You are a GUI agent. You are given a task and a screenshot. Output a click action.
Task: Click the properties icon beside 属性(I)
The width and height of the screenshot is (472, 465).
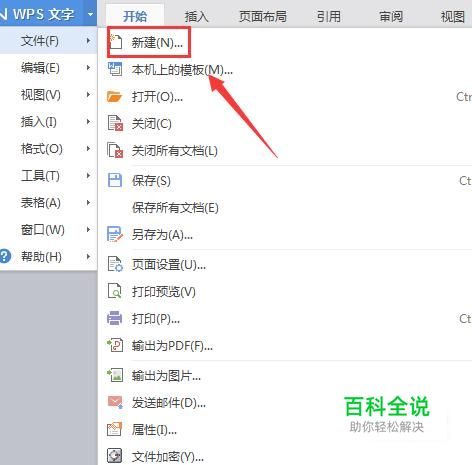pyautogui.click(x=115, y=429)
